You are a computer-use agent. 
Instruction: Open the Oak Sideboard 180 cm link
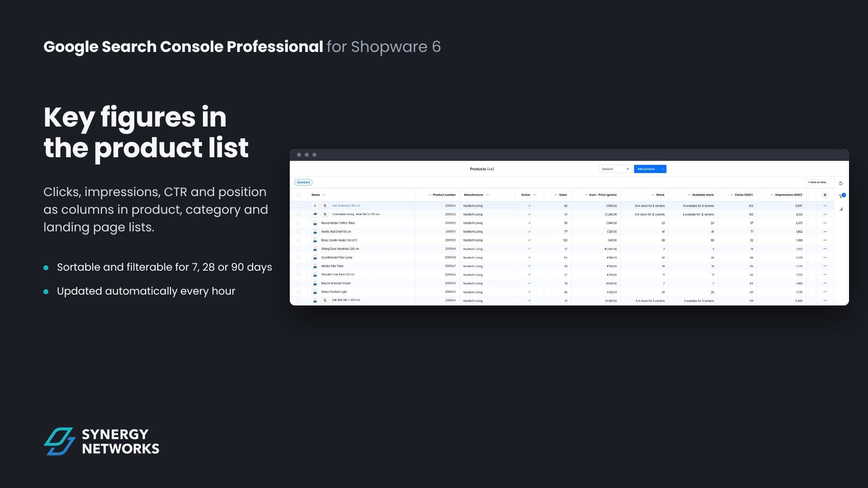coord(346,206)
